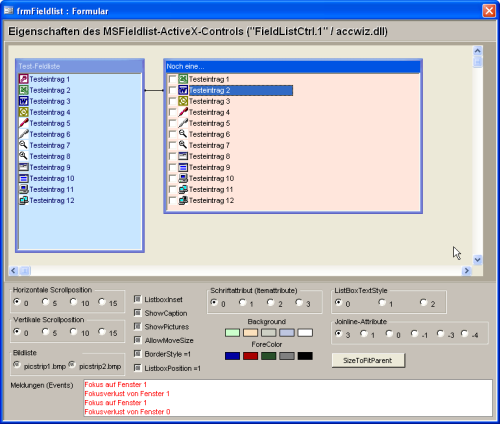500x424 pixels.
Task: Click the Word icon beside Testeintrag 3 in Test-Feldliste
Action: (23, 101)
